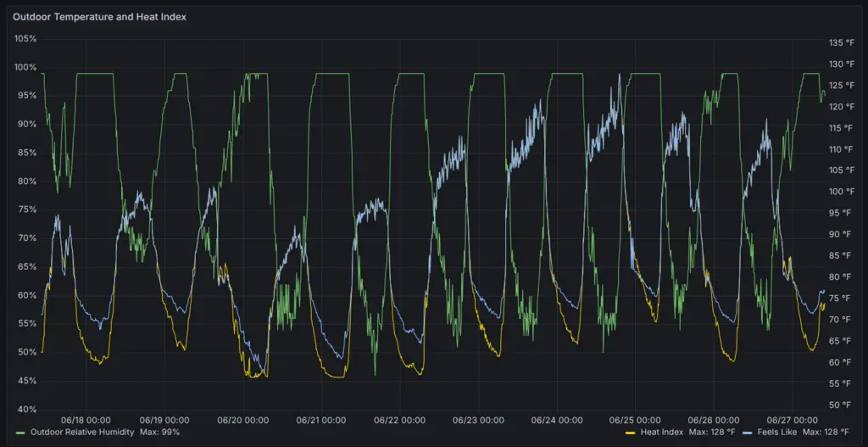Click the Feels Like Max: 128 °F value
Viewport: 868px width, 447px height.
point(828,433)
